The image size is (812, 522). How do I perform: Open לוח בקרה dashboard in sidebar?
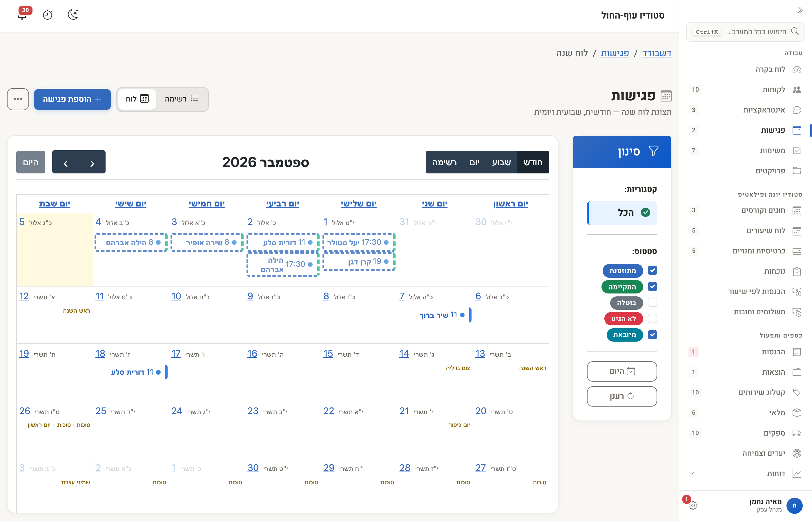tap(745, 70)
